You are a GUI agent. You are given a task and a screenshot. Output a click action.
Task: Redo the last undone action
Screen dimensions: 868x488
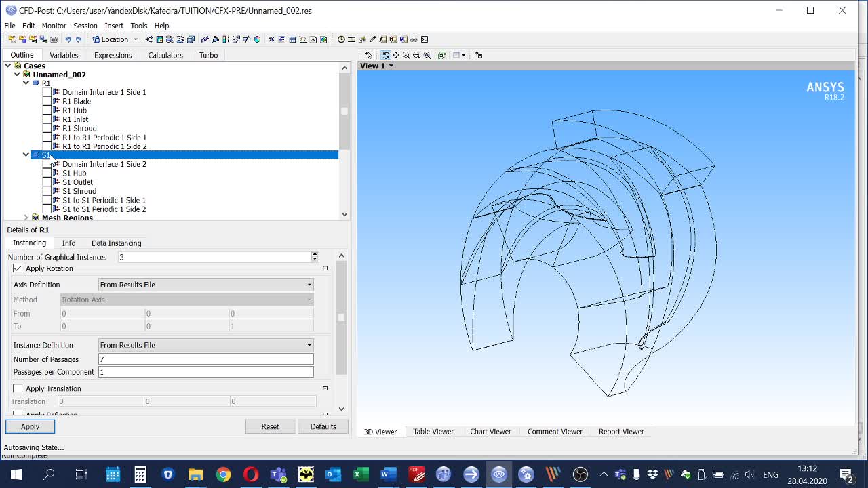click(79, 39)
